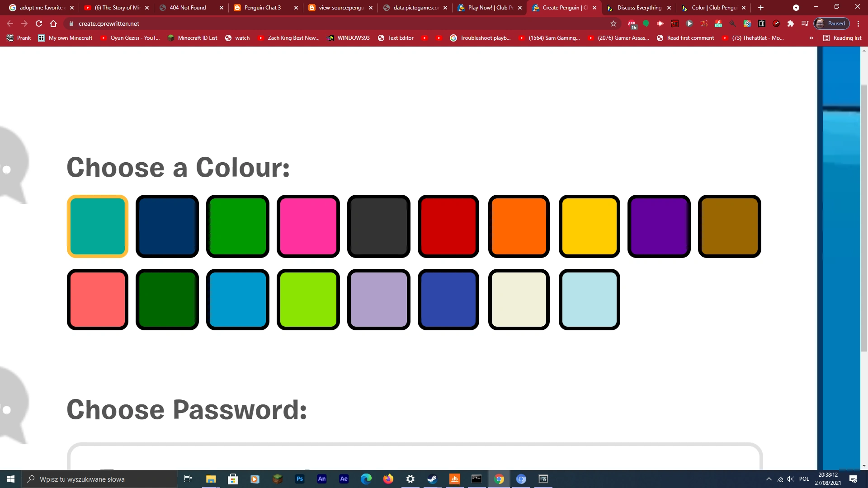Viewport: 868px width, 488px height.
Task: Click the browser back navigation arrow
Action: coord(9,23)
